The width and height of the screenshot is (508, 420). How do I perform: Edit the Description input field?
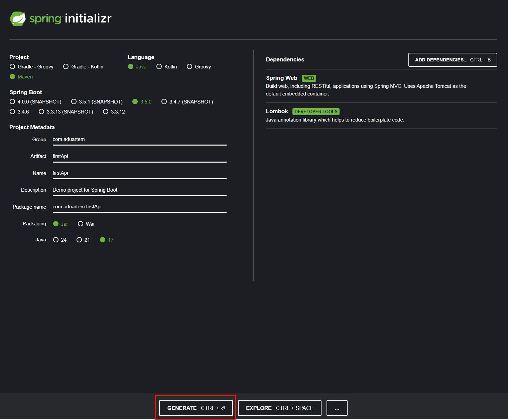click(x=139, y=190)
